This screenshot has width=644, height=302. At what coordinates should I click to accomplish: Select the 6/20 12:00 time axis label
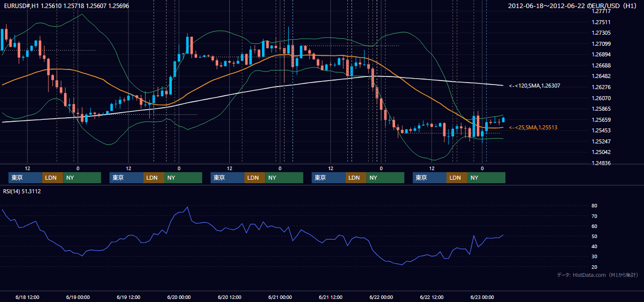pyautogui.click(x=229, y=297)
